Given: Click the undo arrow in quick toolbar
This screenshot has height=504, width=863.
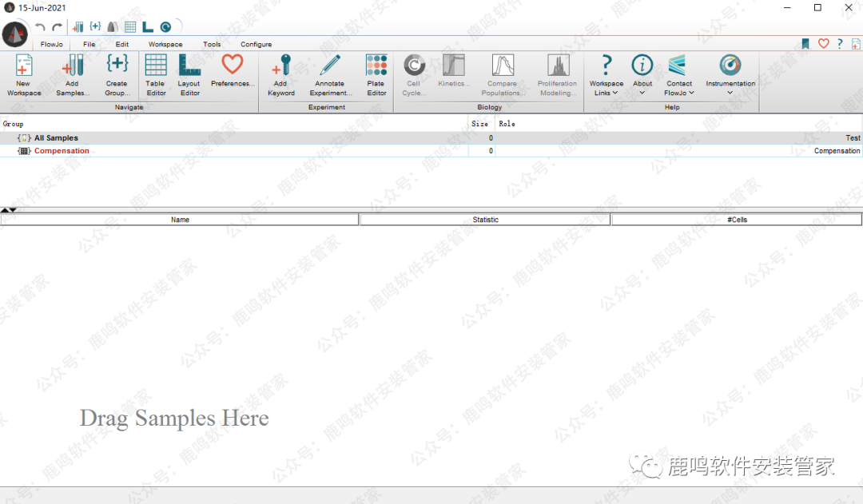Looking at the screenshot, I should [x=40, y=27].
